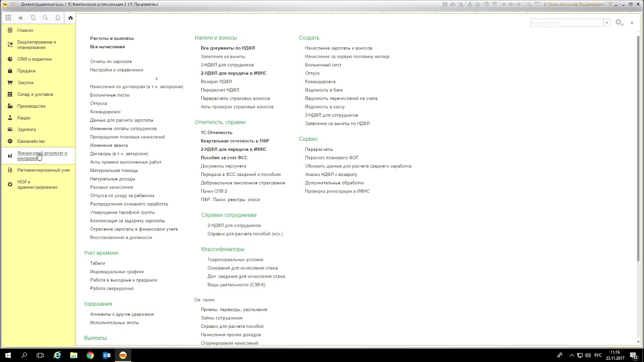
Task: Open Отчеты по зарплате
Action: click(x=111, y=61)
